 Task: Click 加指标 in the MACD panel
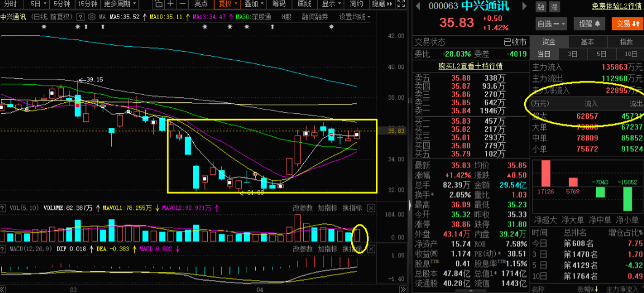328,249
